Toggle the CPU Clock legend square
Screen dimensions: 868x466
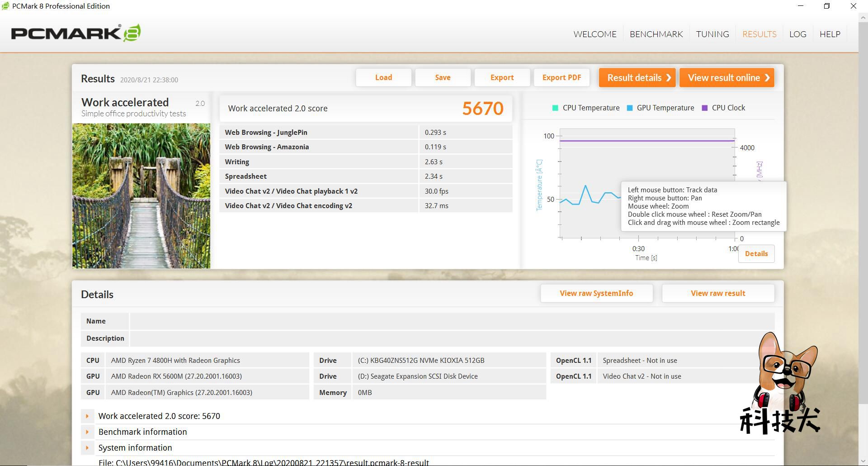[x=704, y=108]
